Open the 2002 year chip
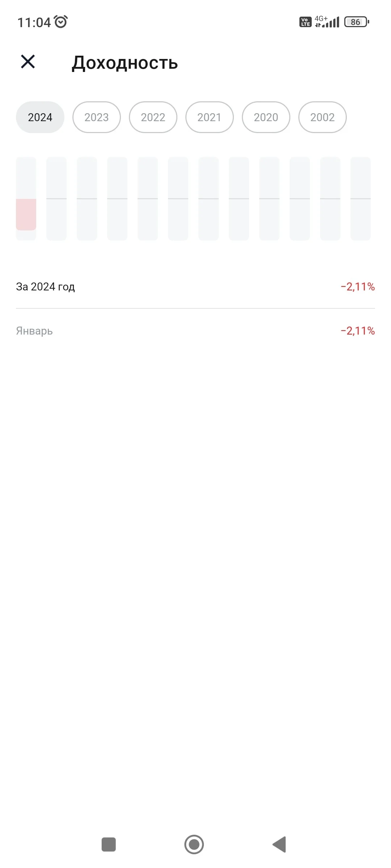Screen dimensions: 391x868 pos(323,117)
